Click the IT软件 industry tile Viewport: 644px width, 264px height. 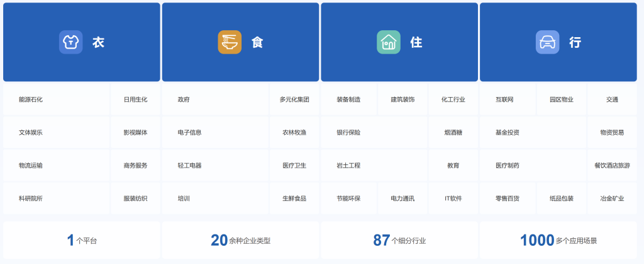point(453,198)
